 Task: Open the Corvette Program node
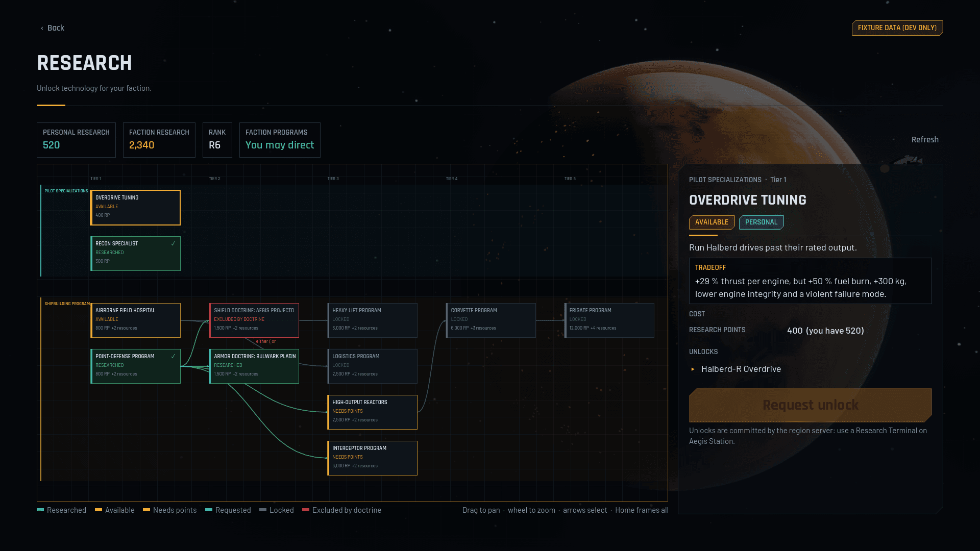coord(491,320)
